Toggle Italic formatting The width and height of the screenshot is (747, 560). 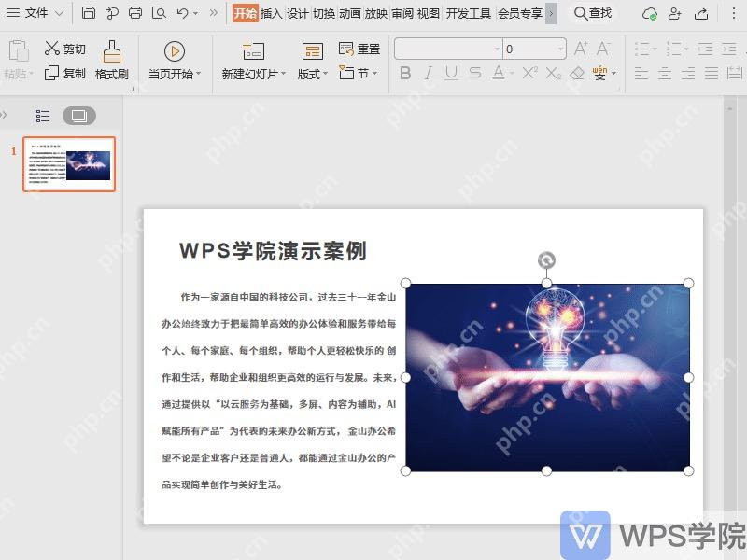coord(429,74)
